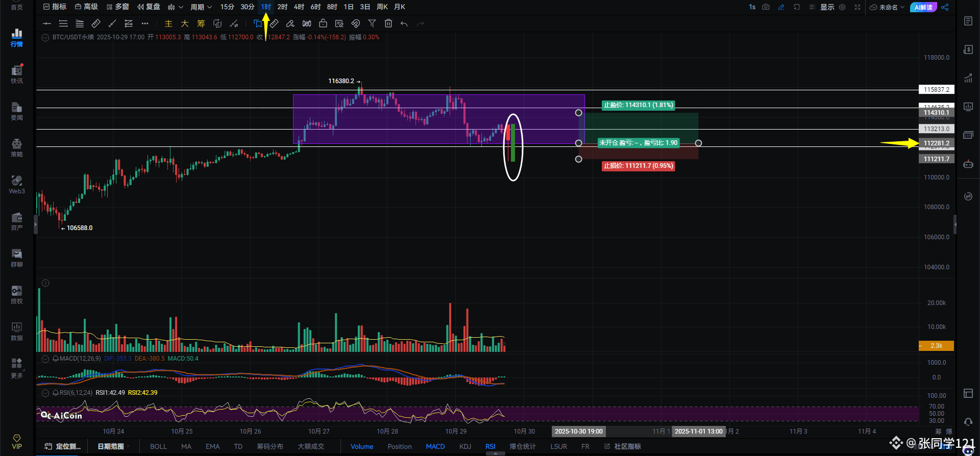Open the 更多 more sidebar icon

coord(17,368)
